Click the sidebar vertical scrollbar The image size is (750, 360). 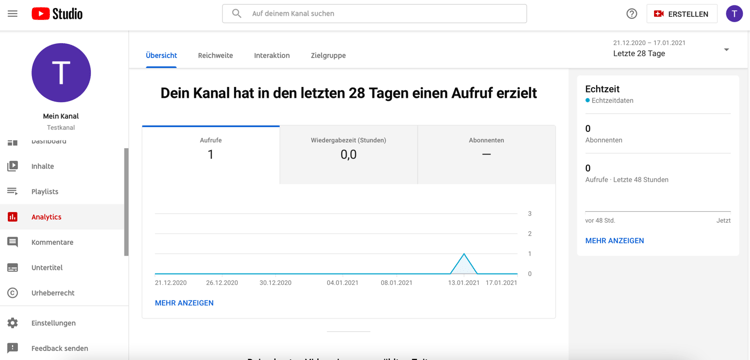pyautogui.click(x=126, y=202)
